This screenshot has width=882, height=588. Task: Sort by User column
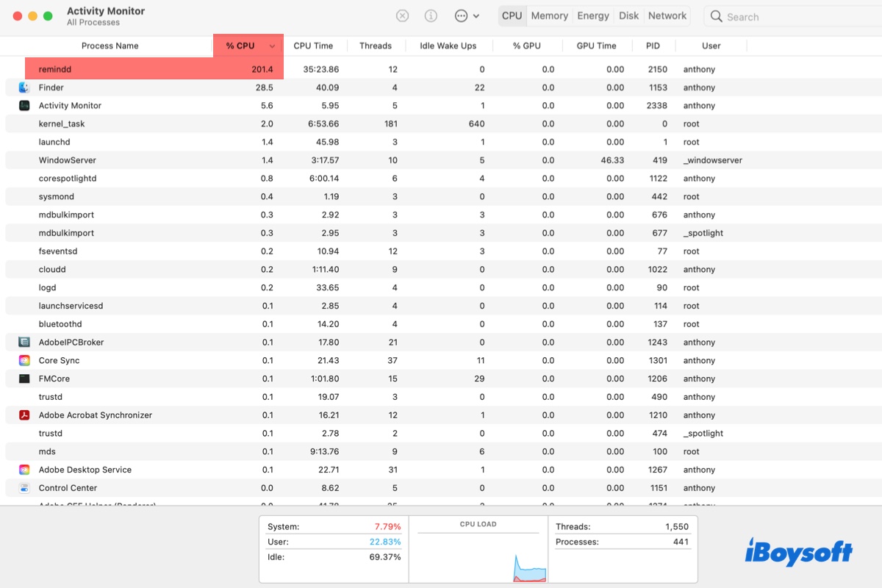pos(711,46)
